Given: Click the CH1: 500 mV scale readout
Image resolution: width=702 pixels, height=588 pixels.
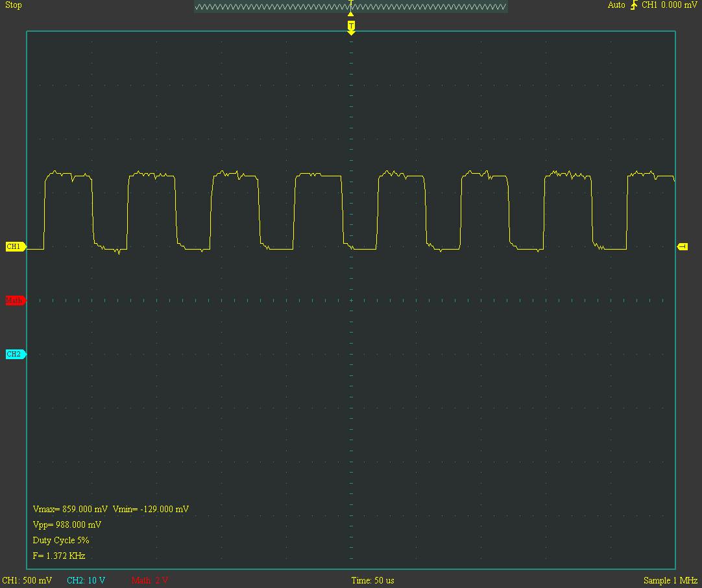Looking at the screenshot, I should coord(27,580).
